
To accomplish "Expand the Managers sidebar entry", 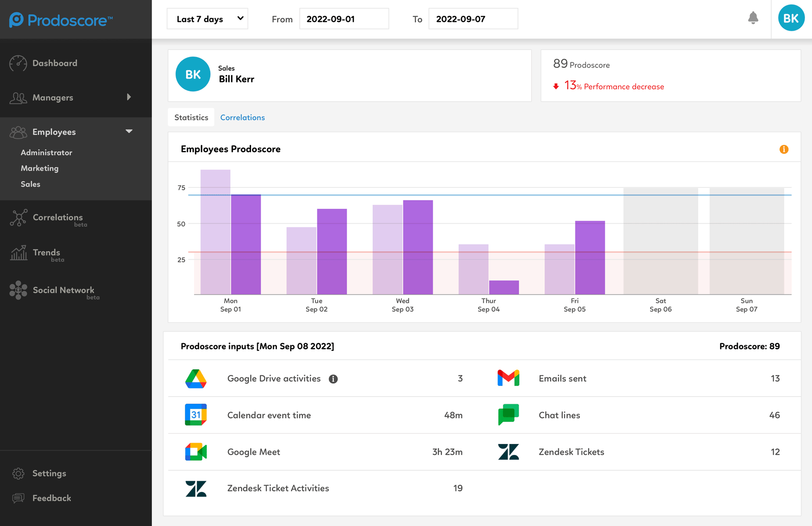I will click(x=53, y=97).
